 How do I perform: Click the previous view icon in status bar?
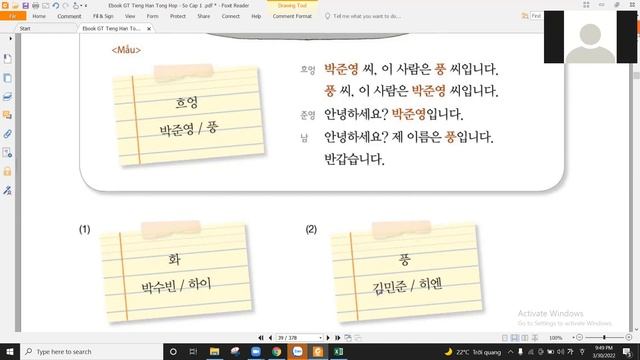pos(348,338)
